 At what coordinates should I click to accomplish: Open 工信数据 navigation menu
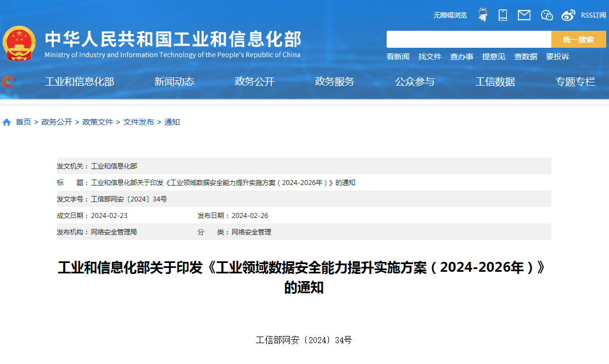click(495, 82)
